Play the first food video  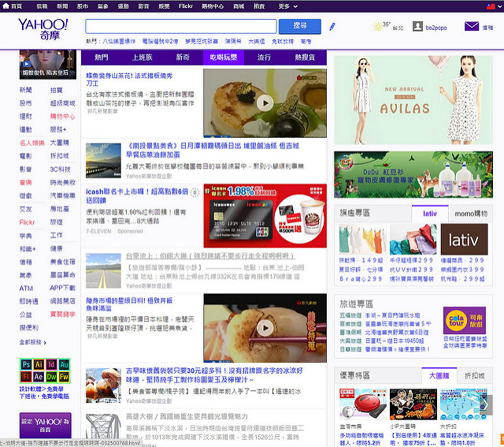pyautogui.click(x=265, y=102)
